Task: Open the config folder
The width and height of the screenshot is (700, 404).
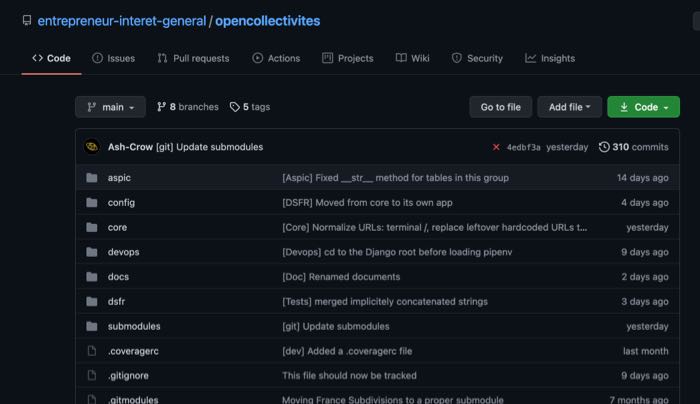Action: pyautogui.click(x=121, y=203)
